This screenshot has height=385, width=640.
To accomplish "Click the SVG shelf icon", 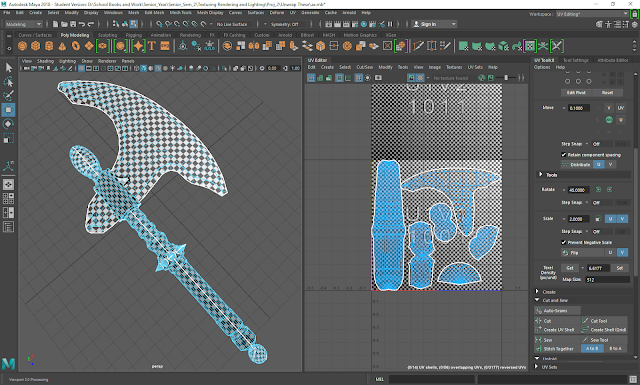I will pos(165,46).
